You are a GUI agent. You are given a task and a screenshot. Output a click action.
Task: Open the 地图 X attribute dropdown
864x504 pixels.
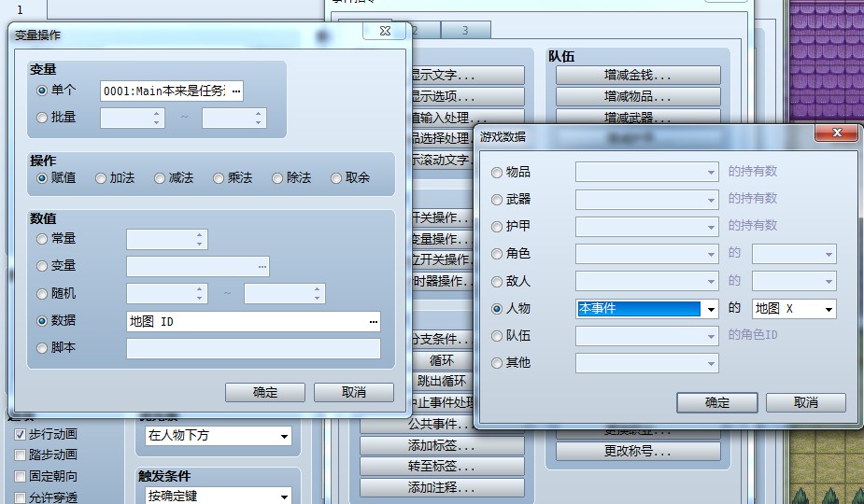tap(794, 309)
